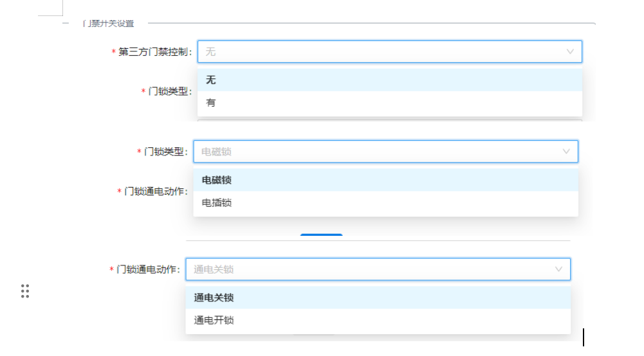Click the horizontal divider below the blue button

[378, 241]
